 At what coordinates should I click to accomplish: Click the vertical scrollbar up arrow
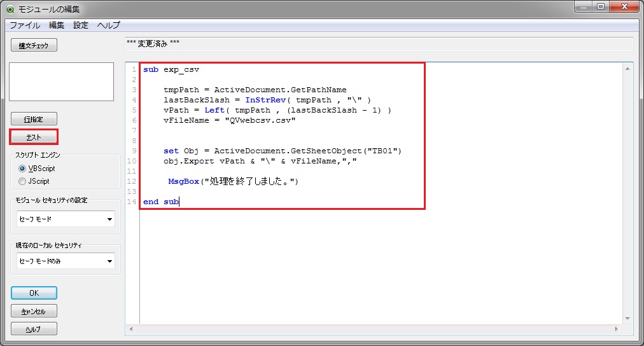(627, 69)
